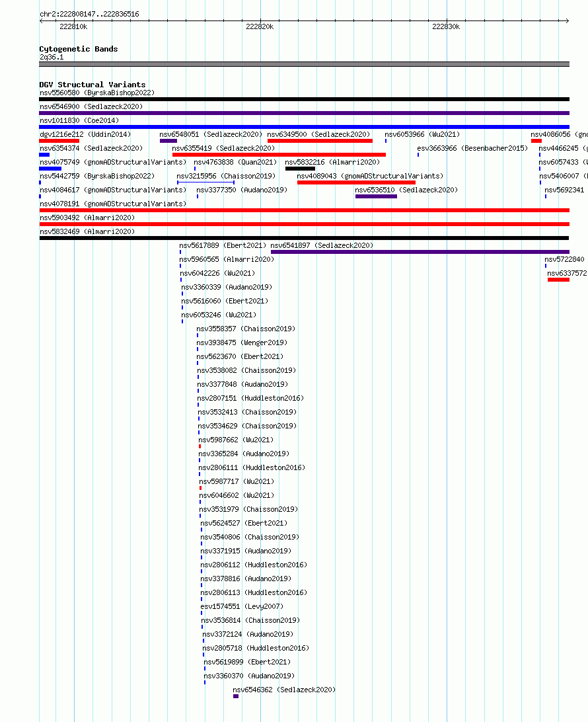Viewport: 588px width, 722px height.
Task: Click nsv5624527 (Ebert2021) label
Action: [244, 523]
